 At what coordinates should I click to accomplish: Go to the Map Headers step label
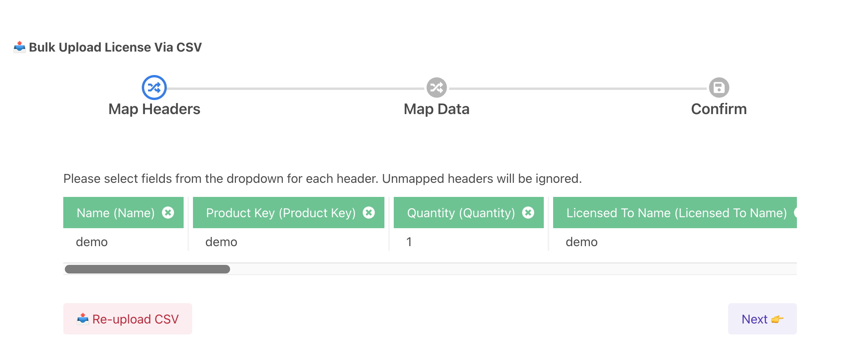click(154, 109)
